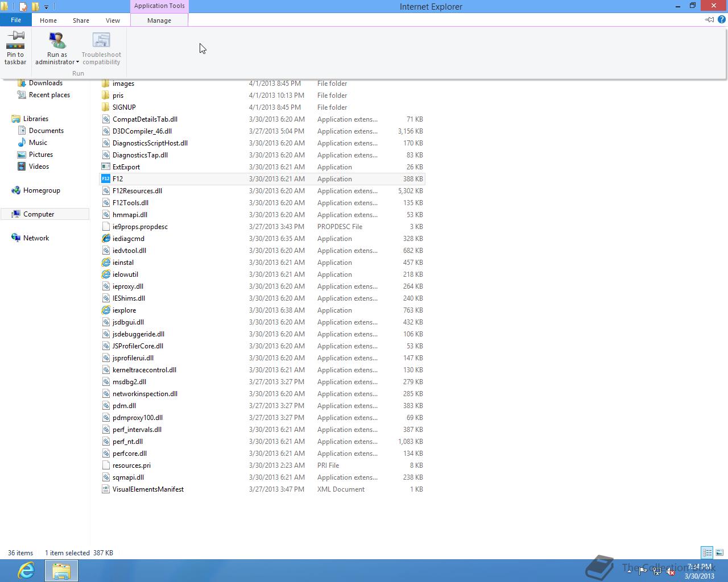Select networkinspection.dll file name
Image resolution: width=728 pixels, height=582 pixels.
coord(145,394)
